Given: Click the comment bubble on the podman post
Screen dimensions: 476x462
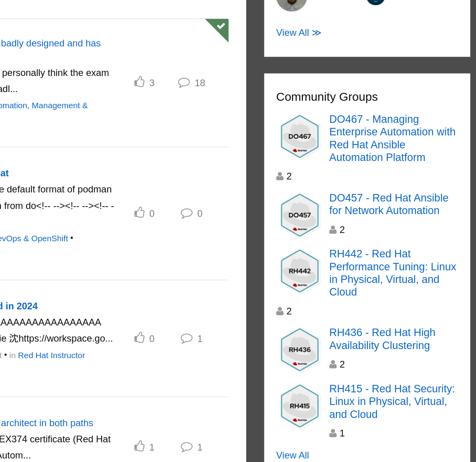Looking at the screenshot, I should [186, 213].
